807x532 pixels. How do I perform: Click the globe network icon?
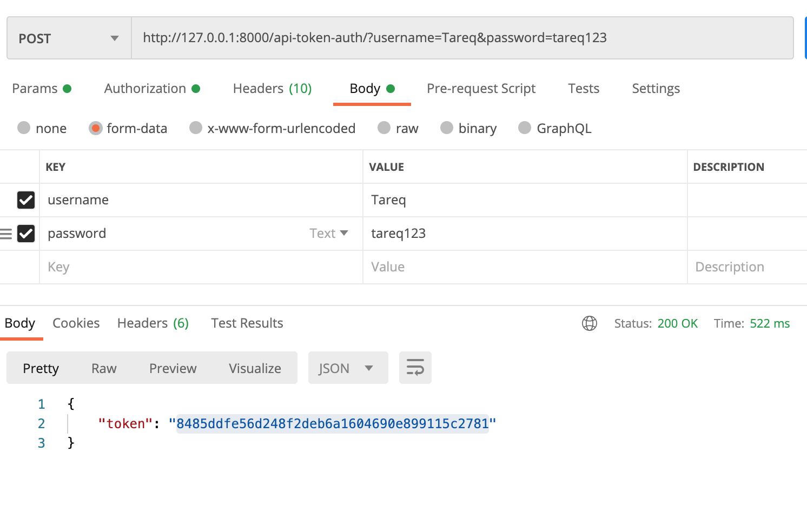pos(590,323)
